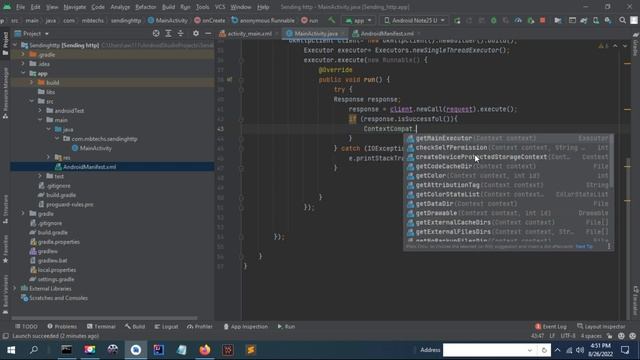This screenshot has height=360, width=640.
Task: Open the app run configuration dropdown
Action: [358, 20]
